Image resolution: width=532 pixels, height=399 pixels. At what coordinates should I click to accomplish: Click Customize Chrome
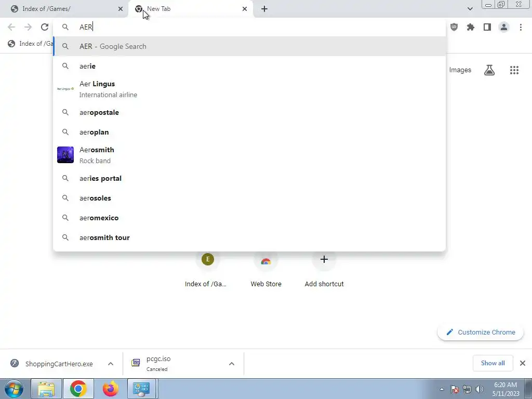(x=481, y=332)
